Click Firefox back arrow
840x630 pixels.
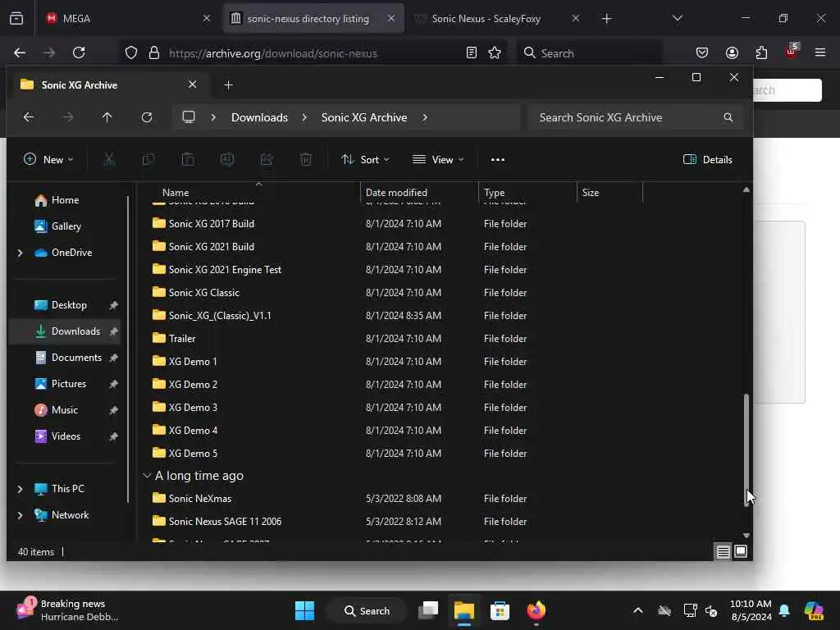[20, 52]
